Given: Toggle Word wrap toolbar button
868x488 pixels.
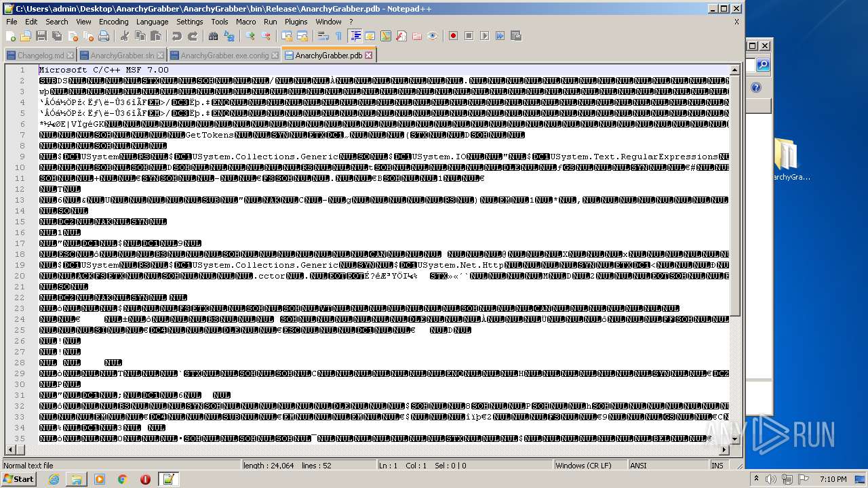Looking at the screenshot, I should tap(323, 36).
